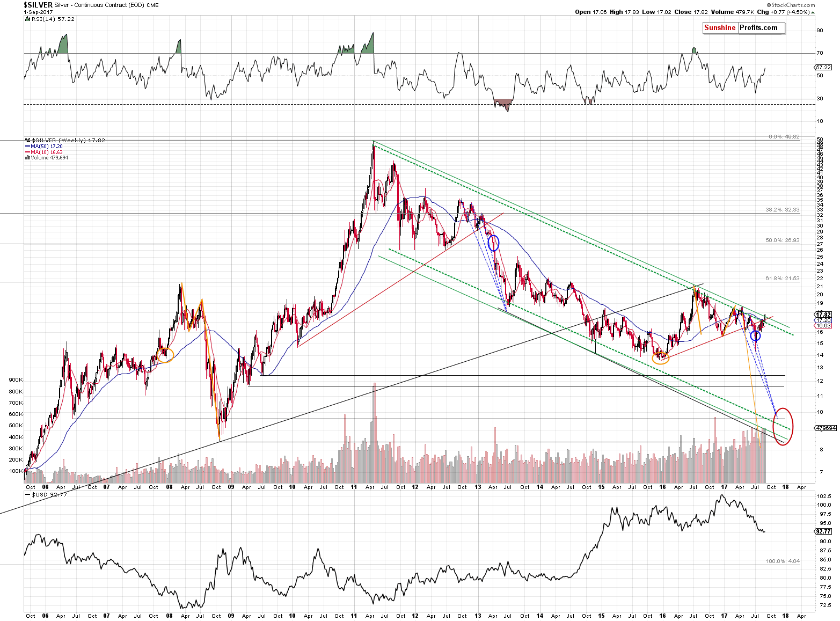Click the $SILVER ticker title

pos(38,5)
